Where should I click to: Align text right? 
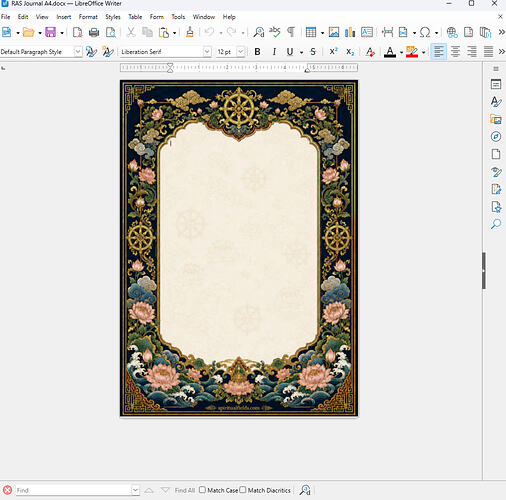point(472,52)
